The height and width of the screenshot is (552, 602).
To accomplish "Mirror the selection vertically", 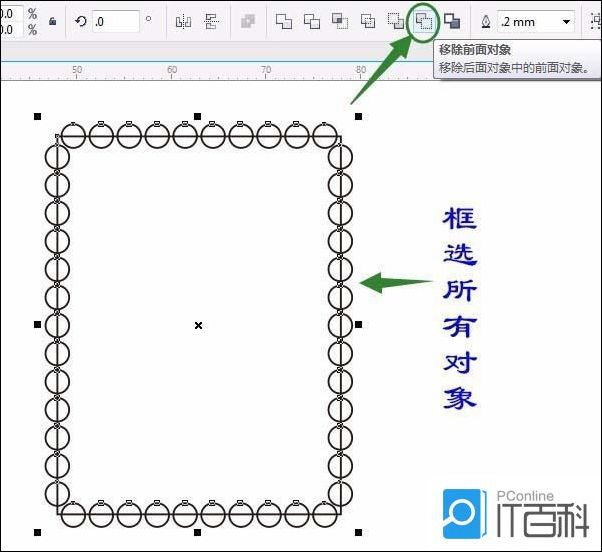I will (212, 21).
